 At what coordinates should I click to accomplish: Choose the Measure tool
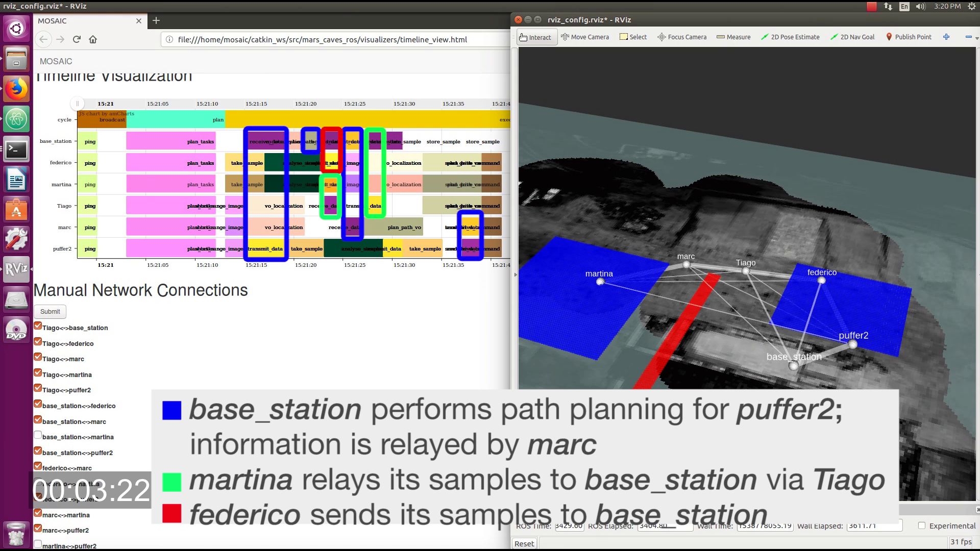[x=733, y=37]
